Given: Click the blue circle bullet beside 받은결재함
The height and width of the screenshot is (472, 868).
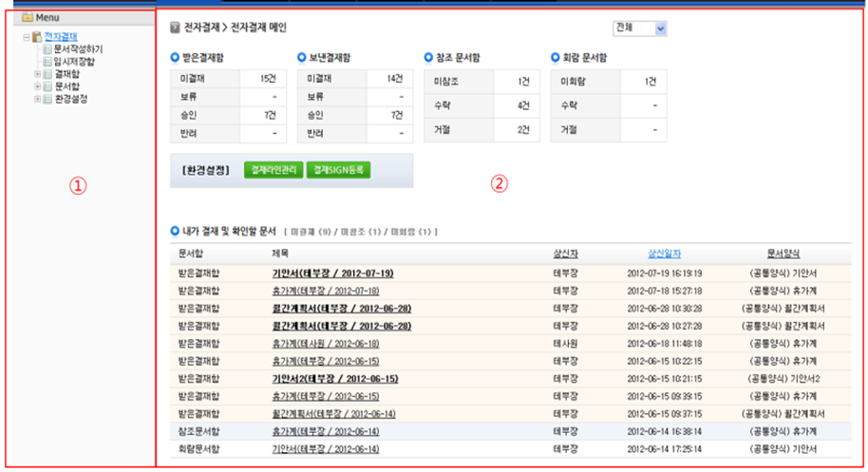Looking at the screenshot, I should 175,57.
